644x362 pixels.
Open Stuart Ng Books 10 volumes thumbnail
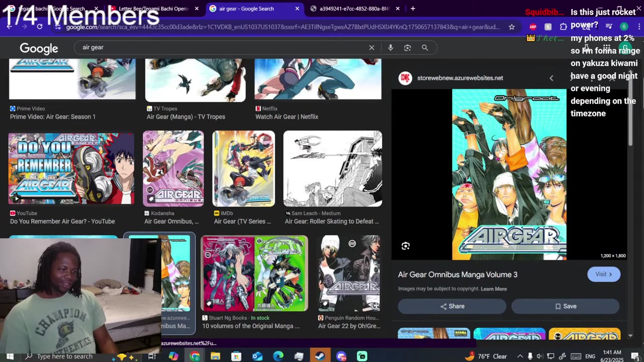tap(254, 274)
